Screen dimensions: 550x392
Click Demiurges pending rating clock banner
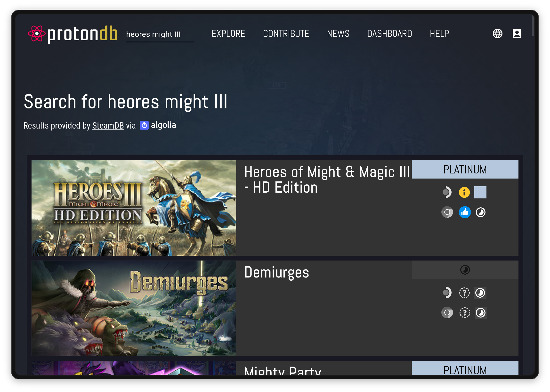[465, 270]
